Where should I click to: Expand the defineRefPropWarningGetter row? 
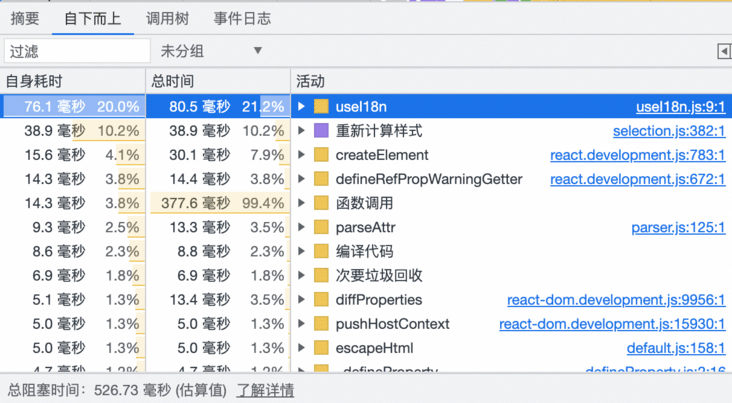click(302, 179)
